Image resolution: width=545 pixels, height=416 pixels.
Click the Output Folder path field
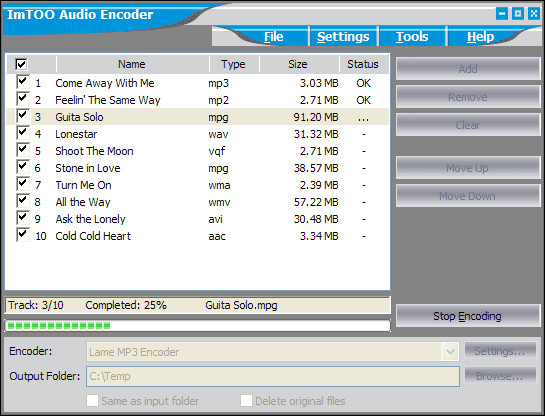[x=273, y=376]
